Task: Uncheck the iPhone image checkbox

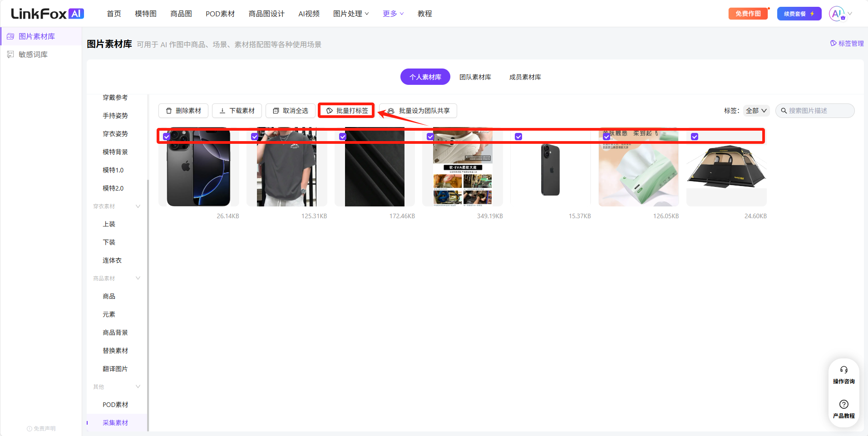Action: point(167,137)
